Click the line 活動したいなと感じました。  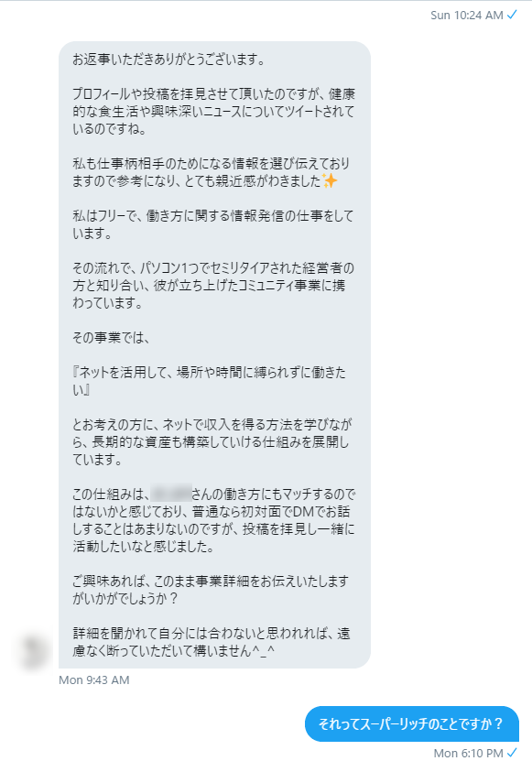coord(143,547)
